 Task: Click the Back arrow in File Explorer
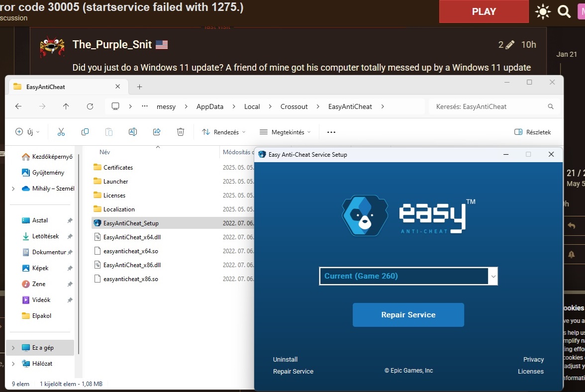tap(18, 106)
